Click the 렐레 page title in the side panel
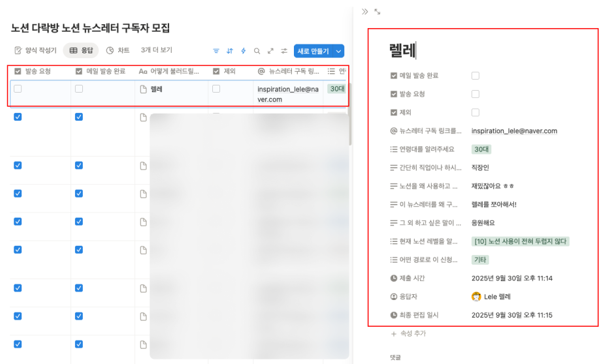 402,50
